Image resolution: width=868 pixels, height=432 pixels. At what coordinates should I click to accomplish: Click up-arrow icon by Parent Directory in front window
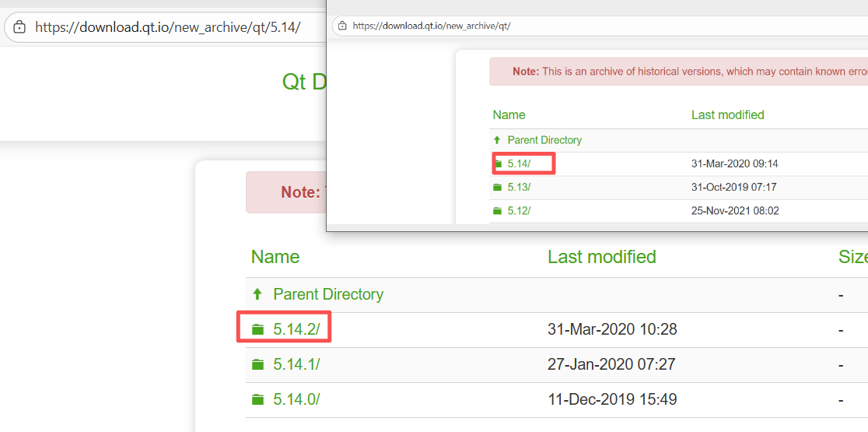(496, 140)
